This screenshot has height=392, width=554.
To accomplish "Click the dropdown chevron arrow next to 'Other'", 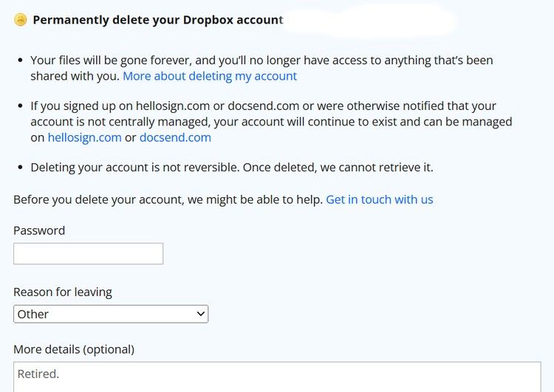I will [200, 314].
